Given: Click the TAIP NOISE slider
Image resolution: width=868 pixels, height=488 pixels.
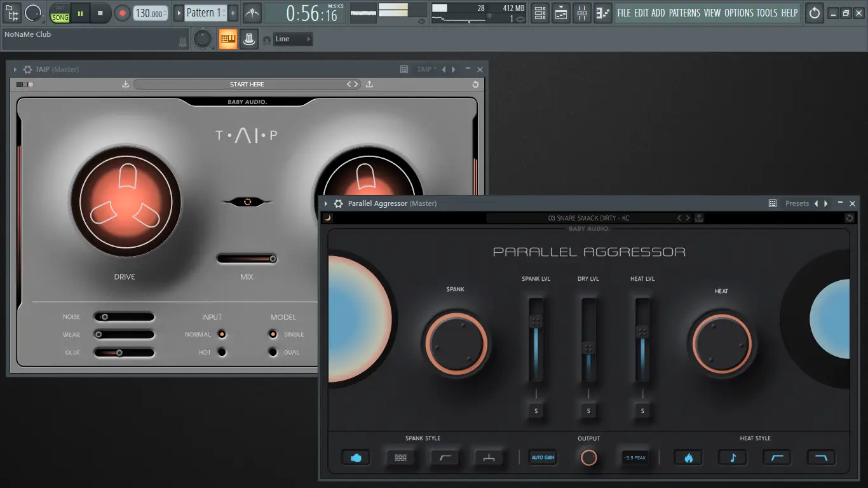Looking at the screenshot, I should pyautogui.click(x=125, y=316).
